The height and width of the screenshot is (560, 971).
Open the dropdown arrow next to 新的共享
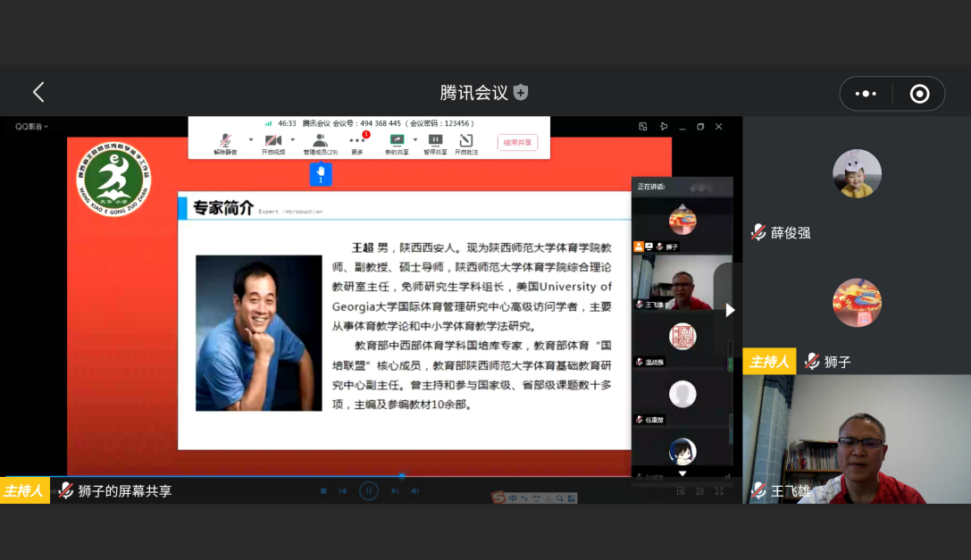click(415, 140)
